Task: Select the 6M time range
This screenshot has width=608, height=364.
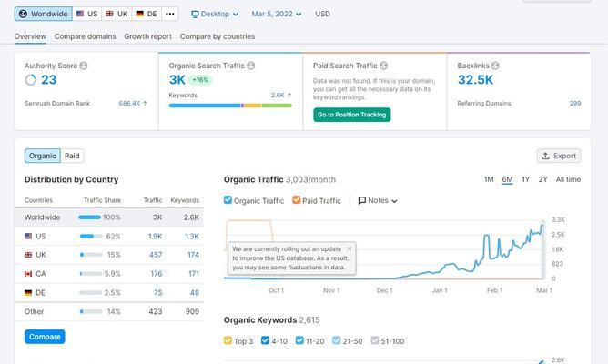Action: click(x=507, y=179)
